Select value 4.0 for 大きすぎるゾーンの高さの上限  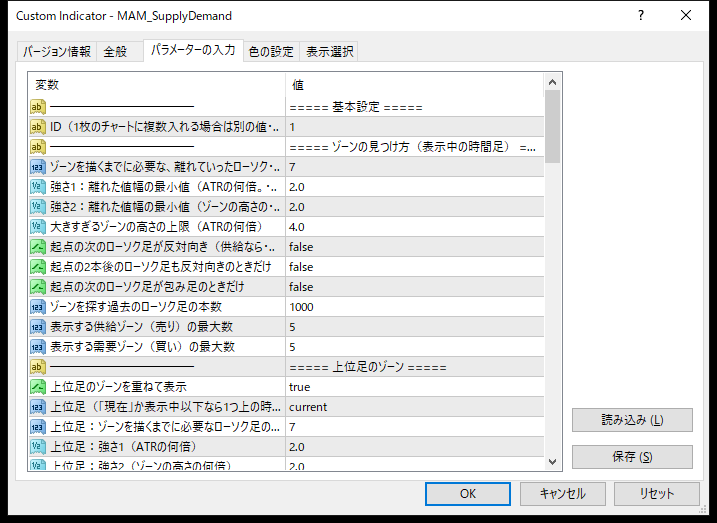click(415, 227)
